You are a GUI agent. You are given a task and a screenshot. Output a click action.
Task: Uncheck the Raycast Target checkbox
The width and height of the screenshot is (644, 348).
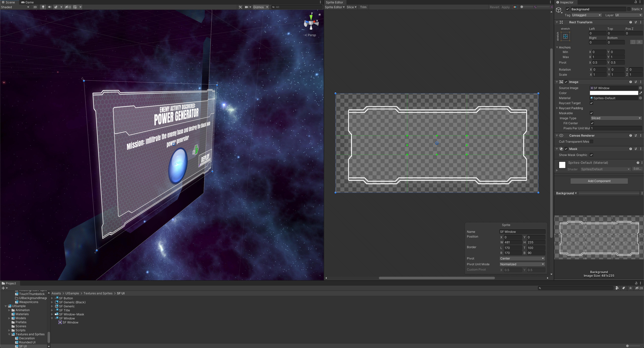point(592,103)
